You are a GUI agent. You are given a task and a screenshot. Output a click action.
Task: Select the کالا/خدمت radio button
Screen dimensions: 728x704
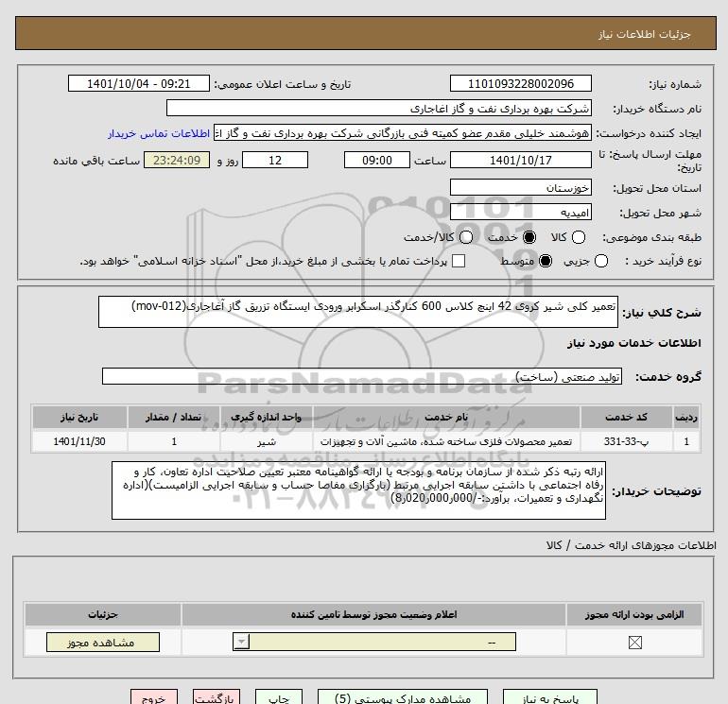coord(466,237)
